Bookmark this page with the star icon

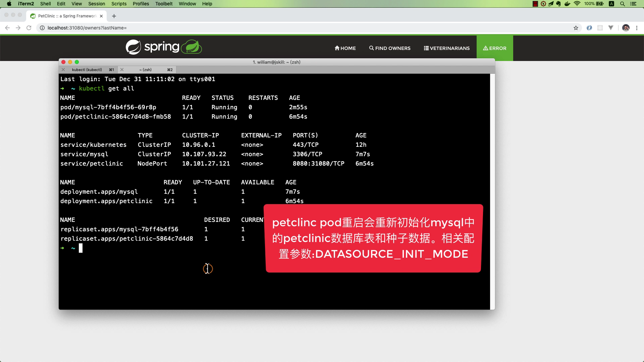(x=576, y=28)
